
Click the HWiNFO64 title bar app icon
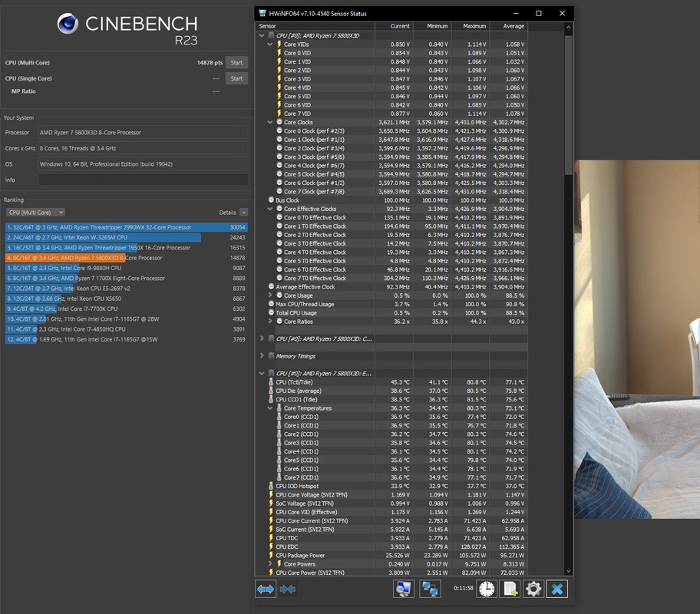coord(262,13)
